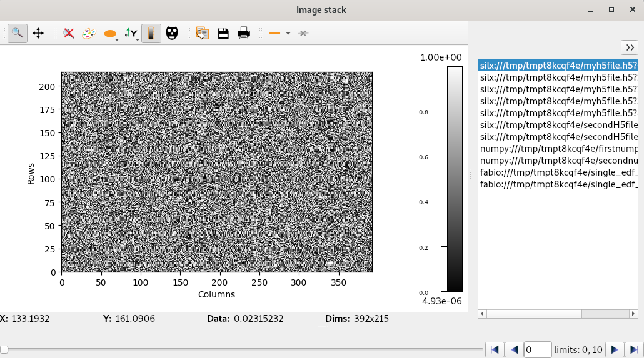The height and width of the screenshot is (358, 644).
Task: Copy plot snapshot to clipboard
Action: (x=202, y=33)
